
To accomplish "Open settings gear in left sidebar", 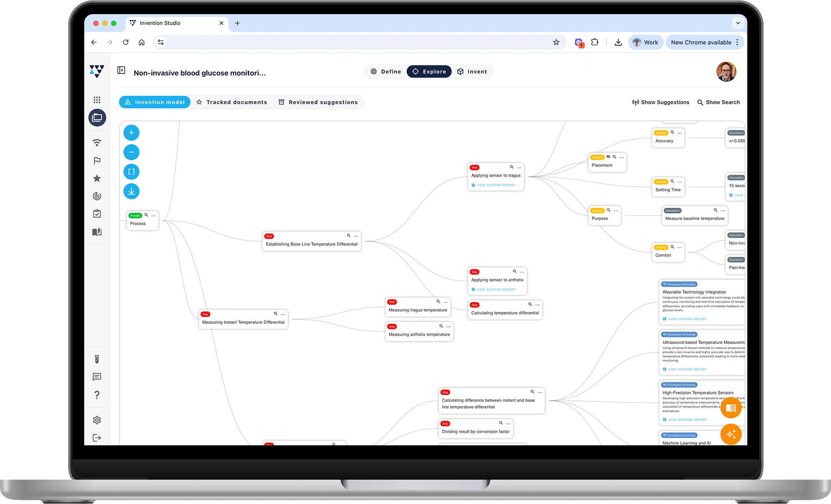I will [97, 420].
